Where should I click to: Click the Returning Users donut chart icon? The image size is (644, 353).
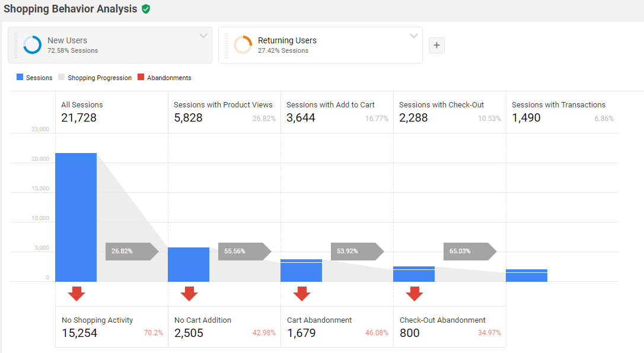243,45
